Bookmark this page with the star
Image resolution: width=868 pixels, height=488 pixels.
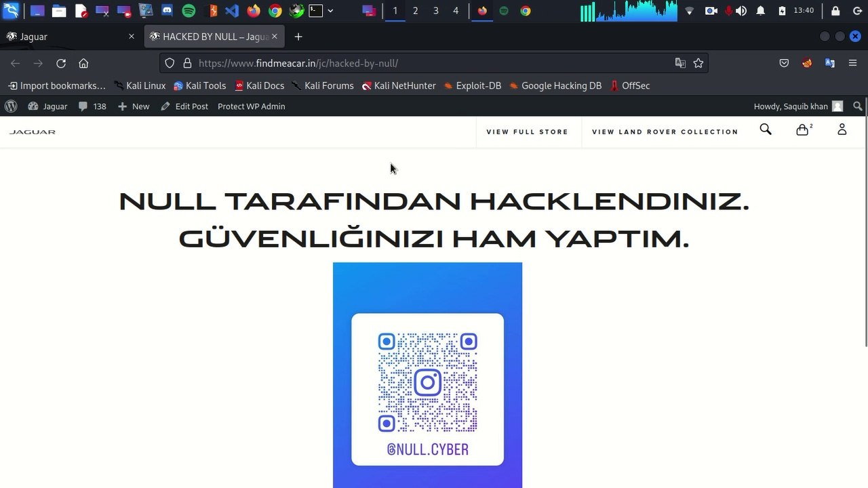[698, 63]
